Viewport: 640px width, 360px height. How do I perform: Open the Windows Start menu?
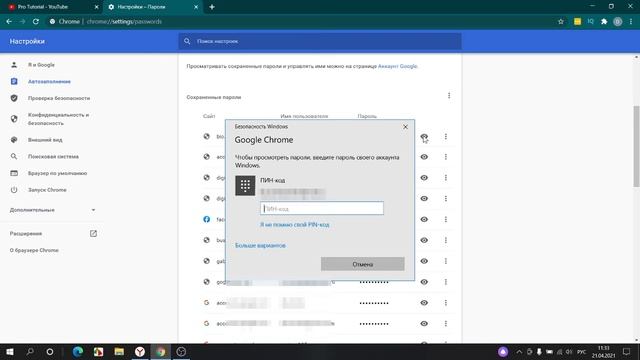click(x=9, y=351)
